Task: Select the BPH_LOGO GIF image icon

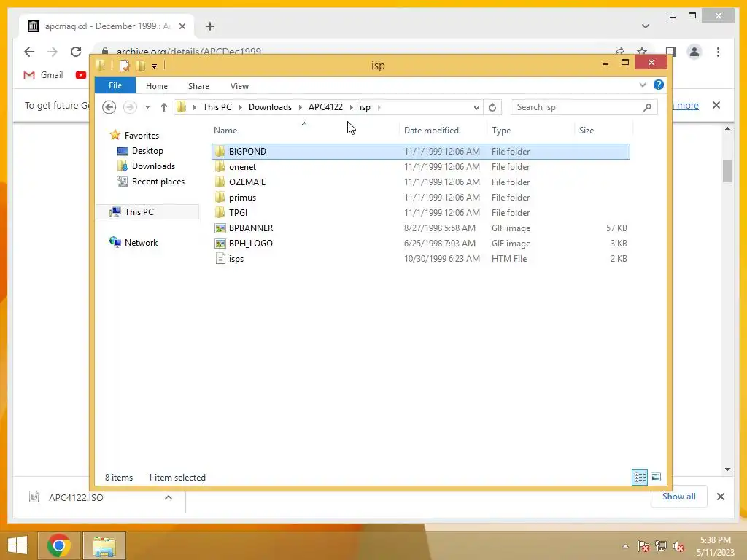Action: (220, 244)
